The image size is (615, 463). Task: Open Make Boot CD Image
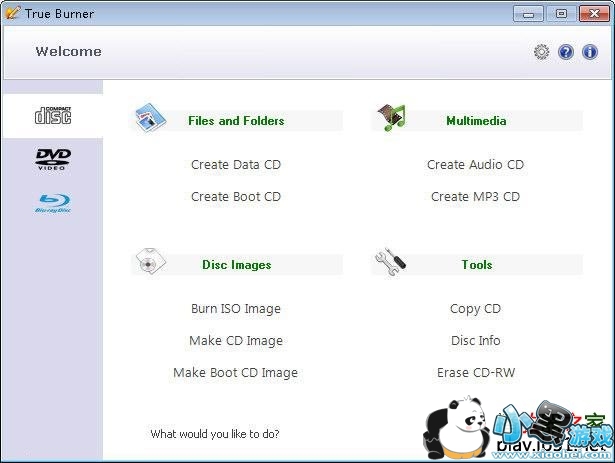coord(235,372)
